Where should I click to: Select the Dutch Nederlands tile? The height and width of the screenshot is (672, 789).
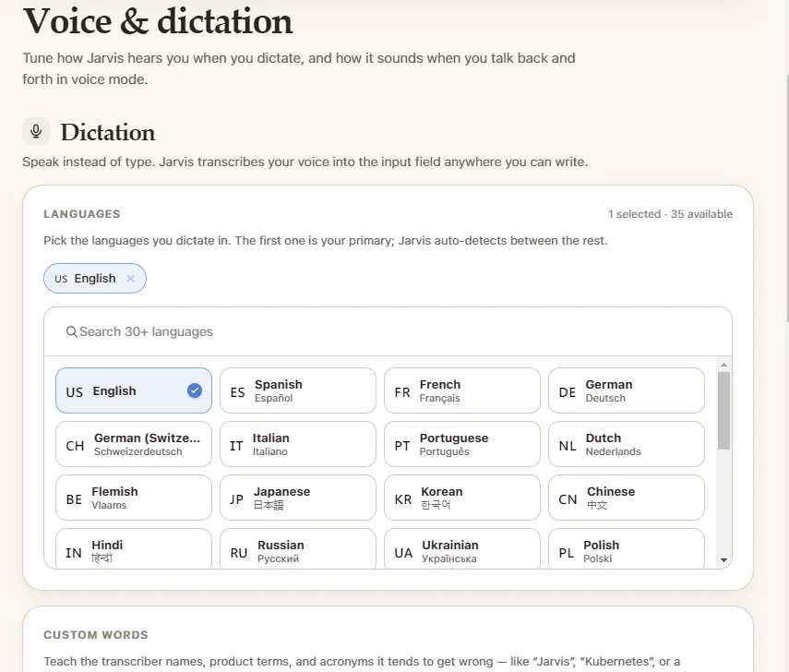click(x=627, y=444)
